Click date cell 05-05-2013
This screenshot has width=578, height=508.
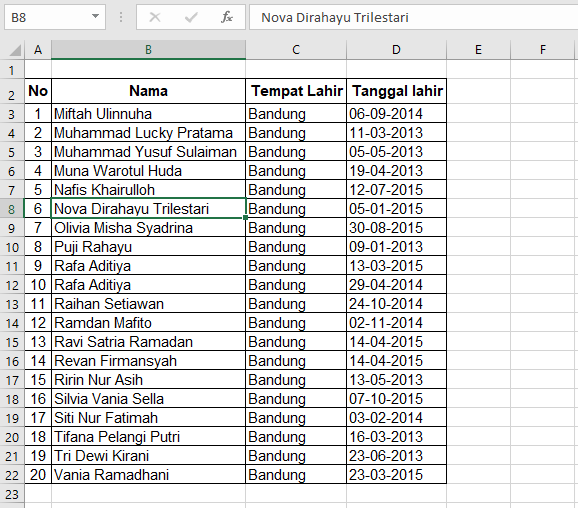(397, 152)
